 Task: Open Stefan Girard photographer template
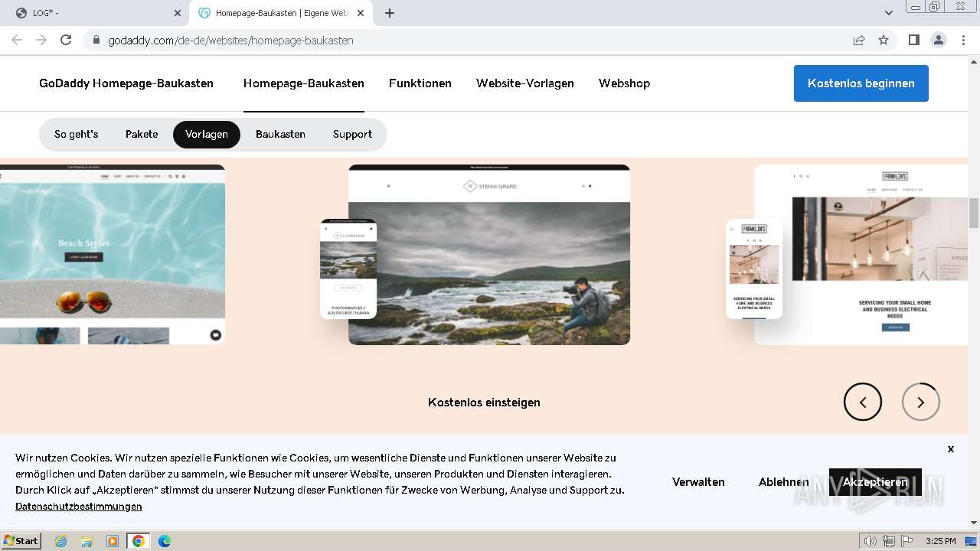coord(489,255)
